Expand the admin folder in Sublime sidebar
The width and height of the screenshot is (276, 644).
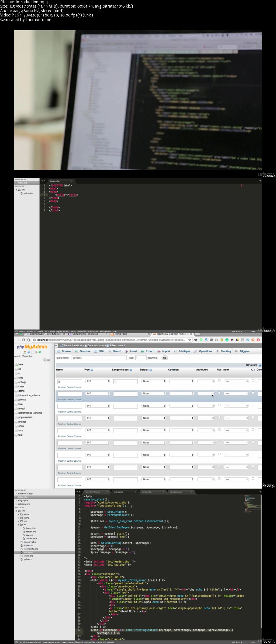pyautogui.click(x=18, y=514)
